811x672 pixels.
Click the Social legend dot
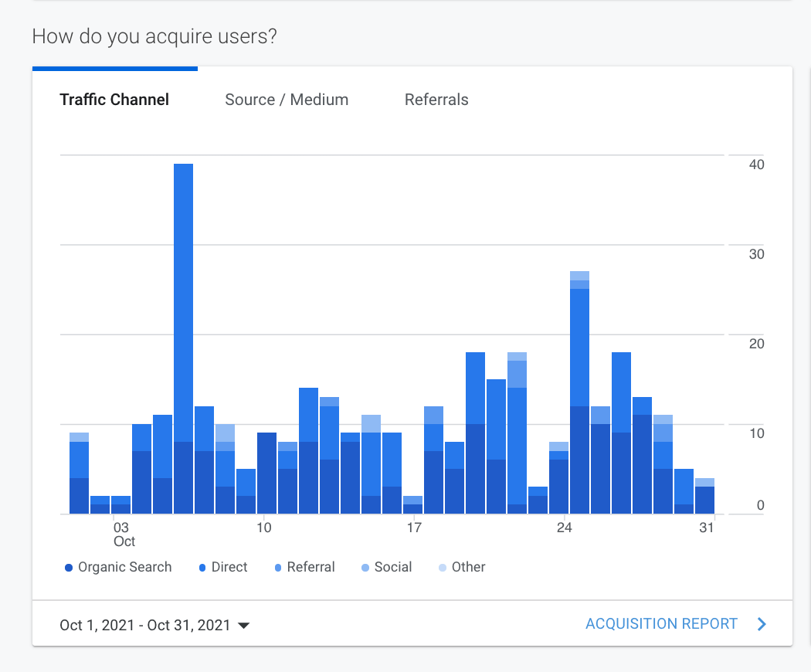[365, 568]
